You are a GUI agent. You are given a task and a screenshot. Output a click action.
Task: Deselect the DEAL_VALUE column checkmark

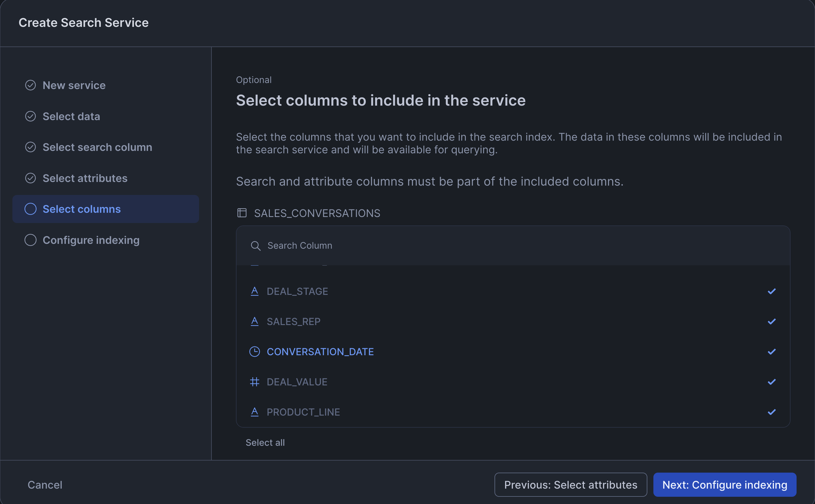click(771, 382)
